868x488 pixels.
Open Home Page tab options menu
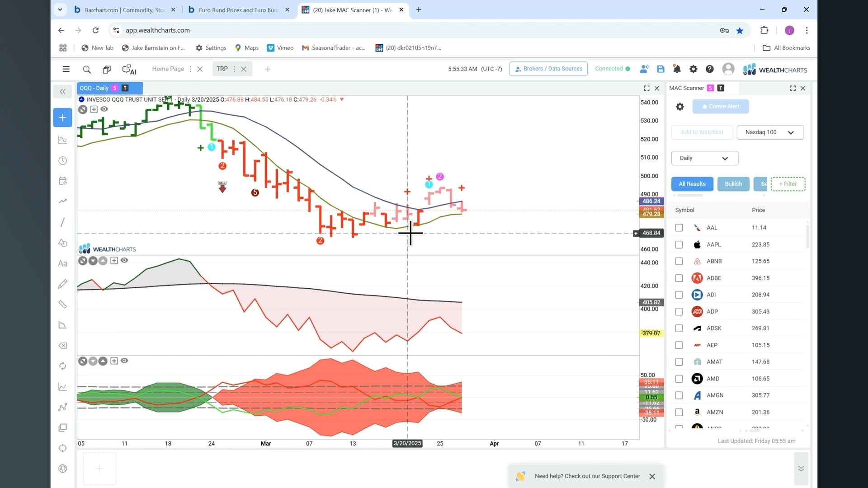(x=190, y=69)
